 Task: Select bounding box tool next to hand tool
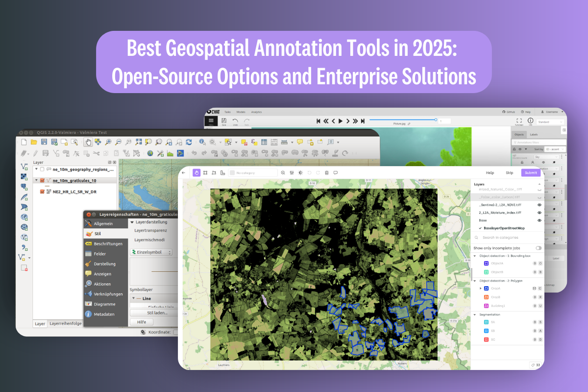pos(205,172)
